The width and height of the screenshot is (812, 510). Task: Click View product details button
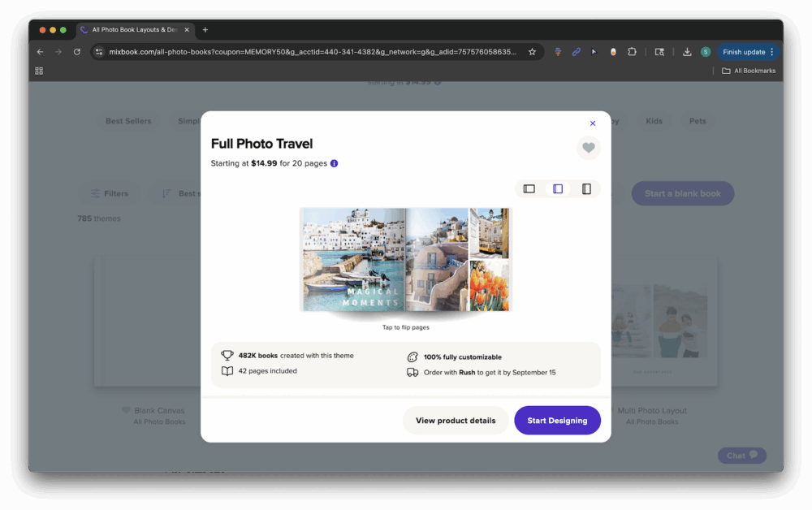click(x=456, y=421)
